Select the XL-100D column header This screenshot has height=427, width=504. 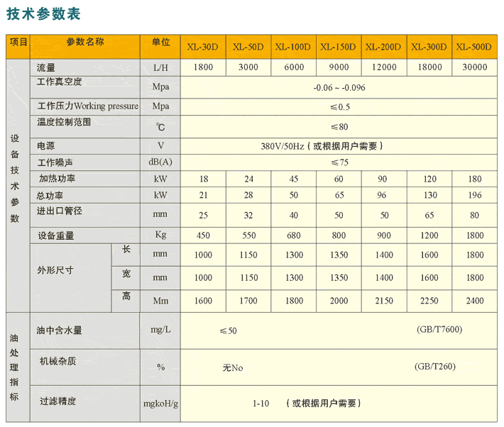(x=292, y=47)
